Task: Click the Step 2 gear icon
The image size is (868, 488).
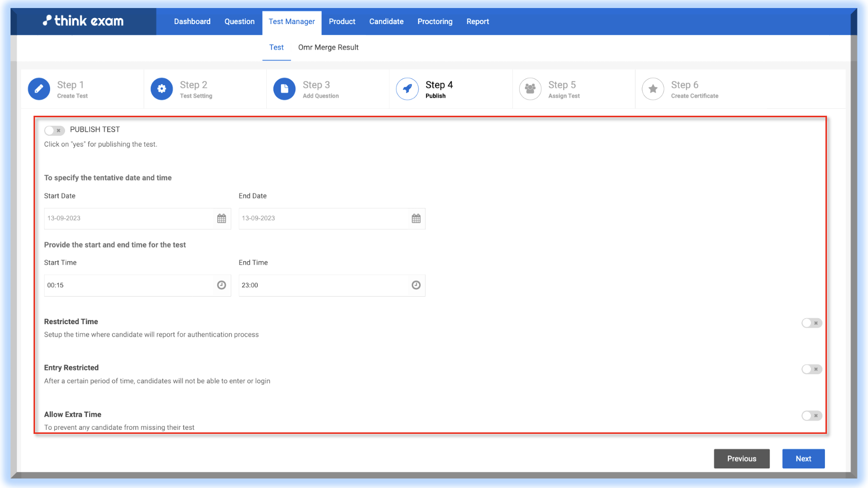Action: coord(162,89)
